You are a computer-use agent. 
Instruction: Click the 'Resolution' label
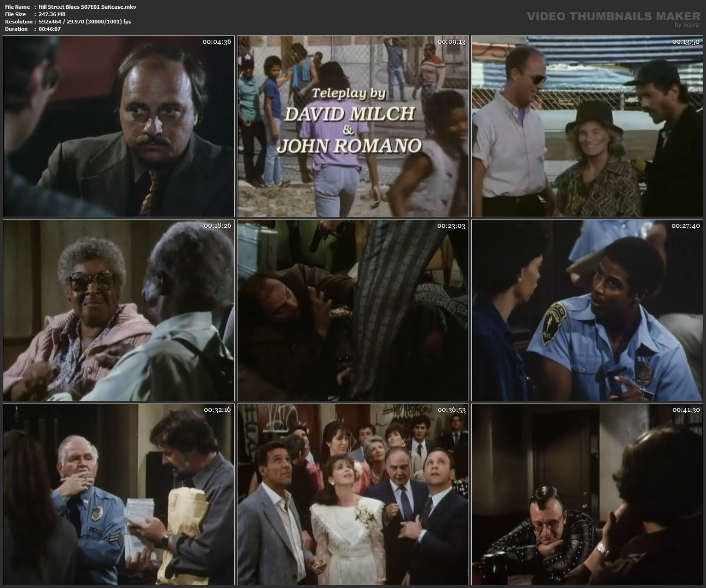18,22
